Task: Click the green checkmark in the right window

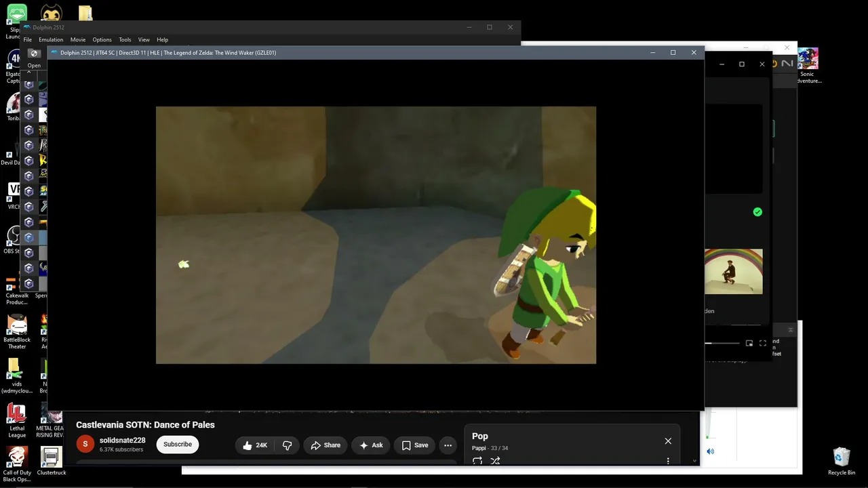Action: (x=757, y=212)
